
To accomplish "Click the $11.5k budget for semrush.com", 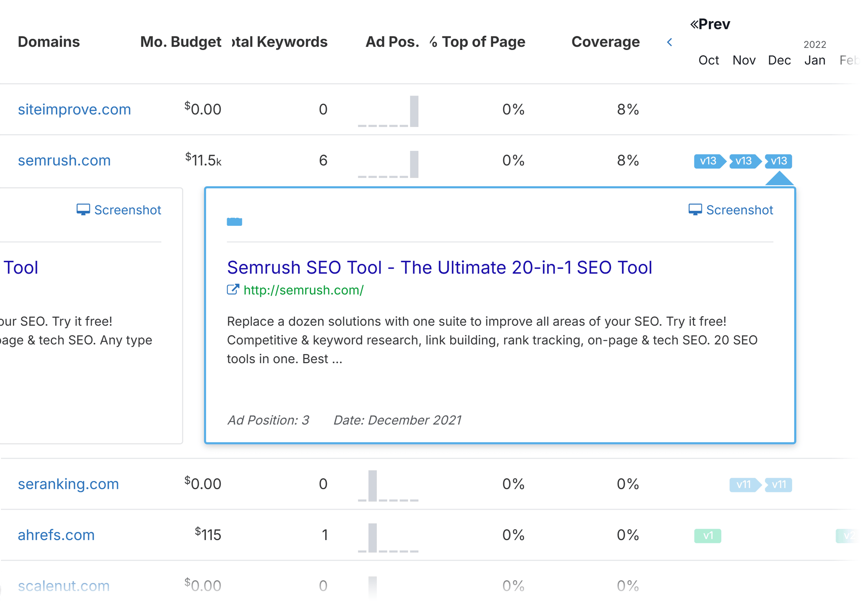I will (x=203, y=160).
